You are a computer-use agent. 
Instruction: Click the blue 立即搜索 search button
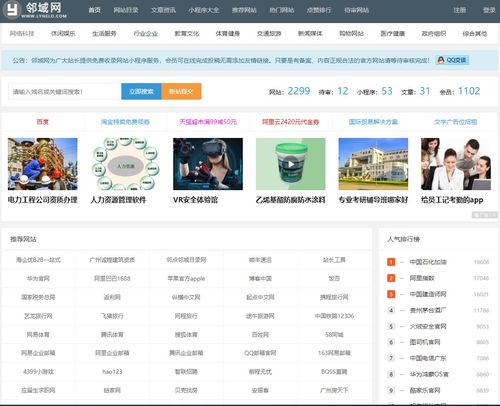(141, 91)
